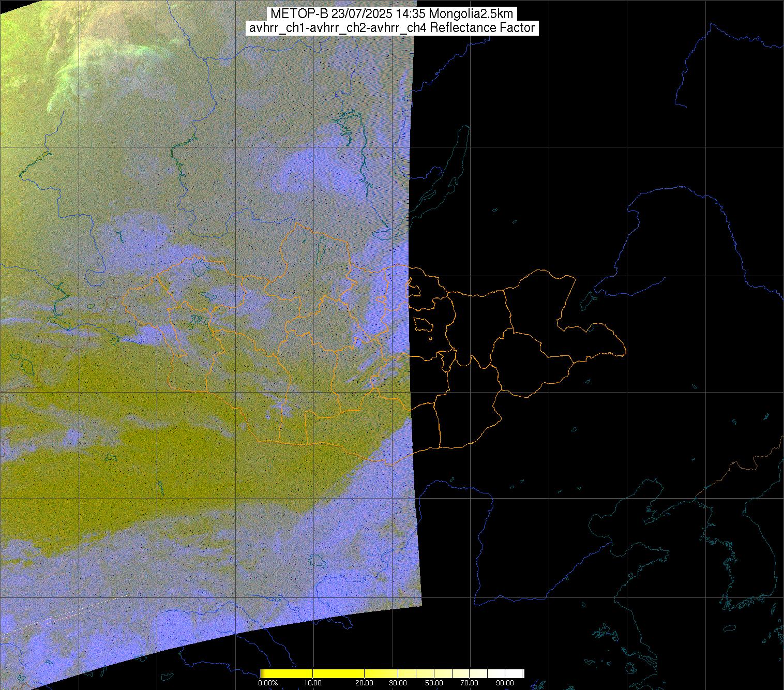Click the 10.00 tick label on the legend

(313, 683)
